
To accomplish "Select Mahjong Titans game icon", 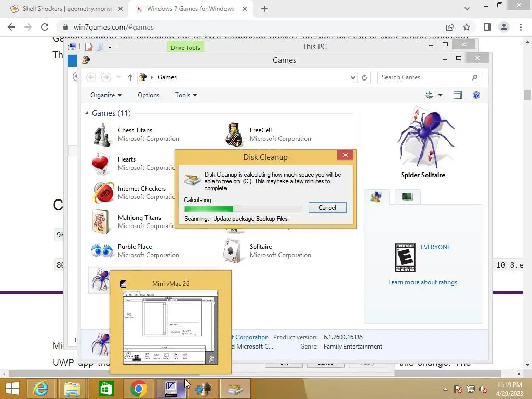I will (x=101, y=222).
